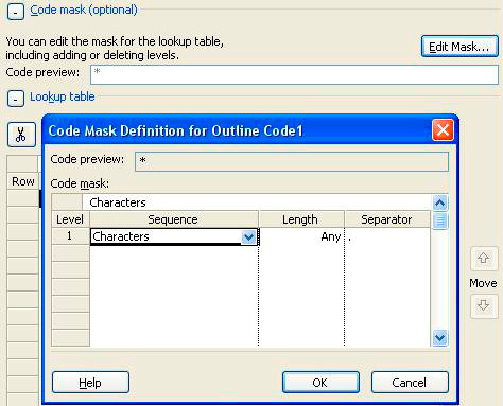Collapse the Code mask (optional) section
This screenshot has height=406, width=503.
[15, 11]
